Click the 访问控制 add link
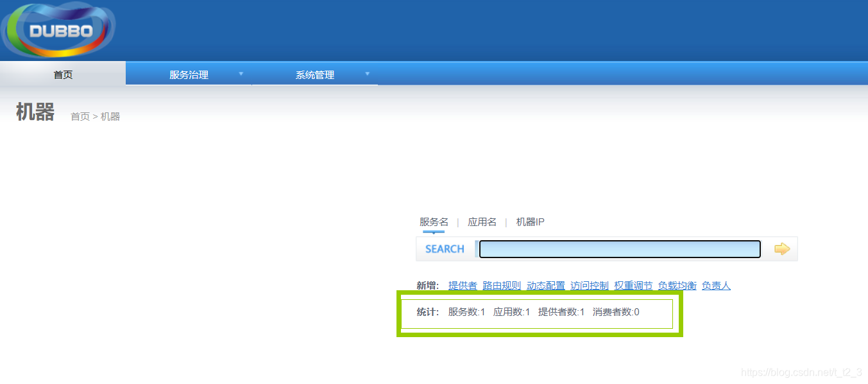Screen dimensions: 868x384 click(590, 286)
